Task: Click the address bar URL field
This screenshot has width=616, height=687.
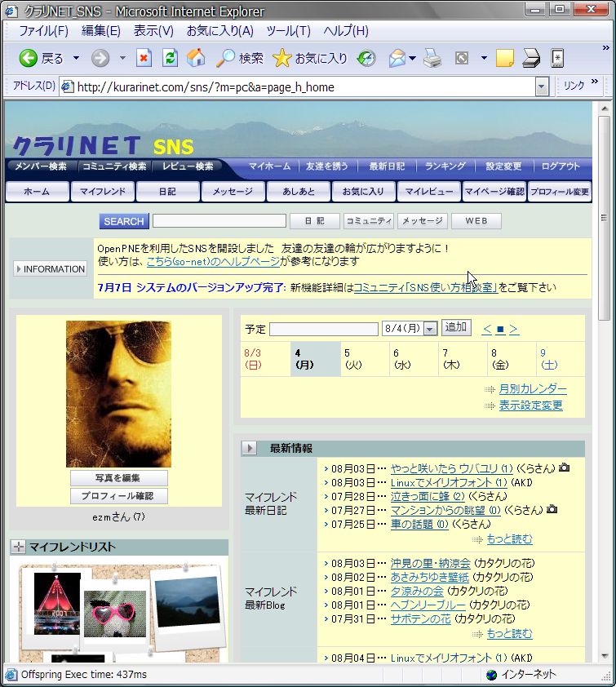Action: [x=305, y=86]
